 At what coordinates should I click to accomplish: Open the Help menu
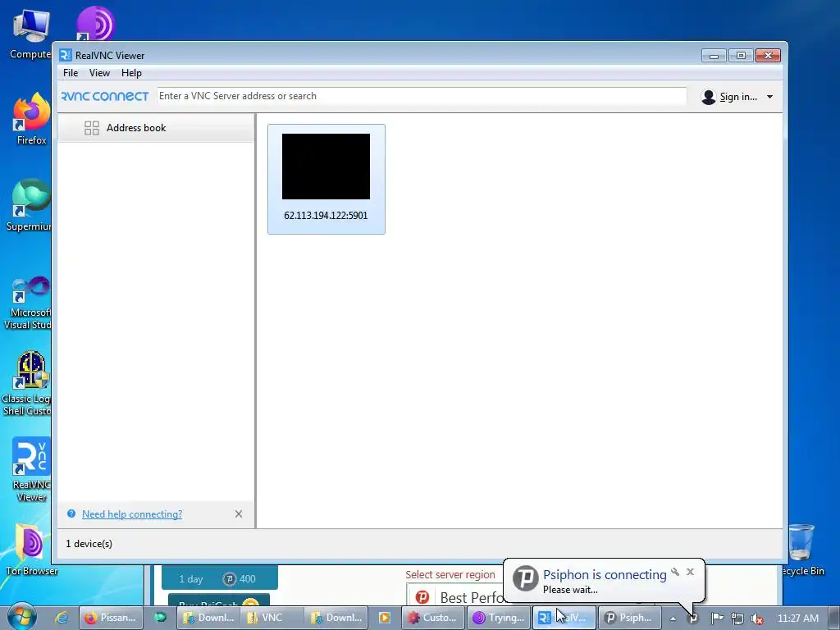click(x=131, y=73)
